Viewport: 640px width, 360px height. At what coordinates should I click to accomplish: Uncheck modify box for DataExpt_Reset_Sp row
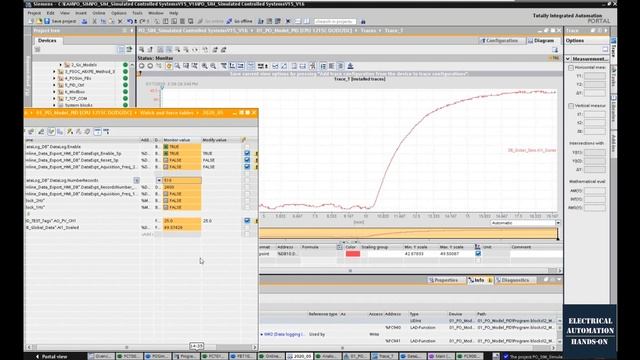click(247, 160)
